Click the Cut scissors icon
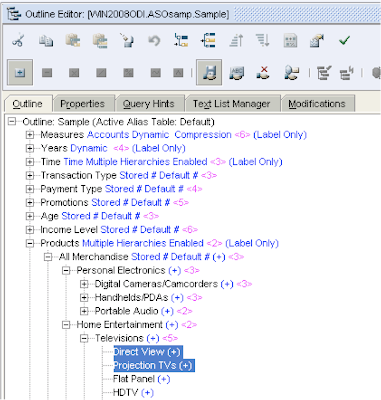381x400 pixels. (18, 40)
